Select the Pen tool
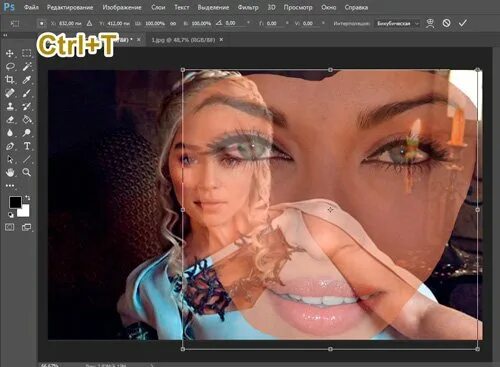This screenshot has width=500, height=367. coord(10,146)
